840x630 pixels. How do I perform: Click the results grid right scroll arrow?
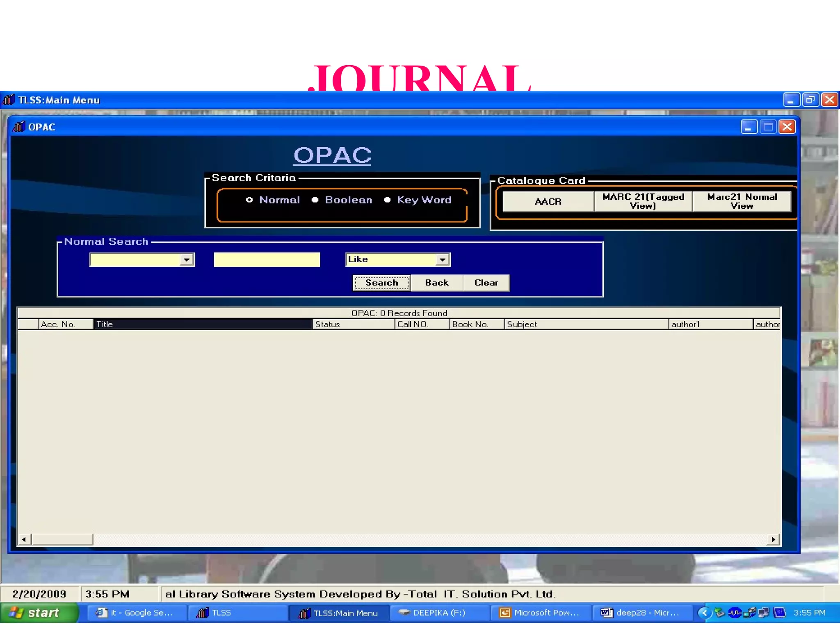point(773,539)
